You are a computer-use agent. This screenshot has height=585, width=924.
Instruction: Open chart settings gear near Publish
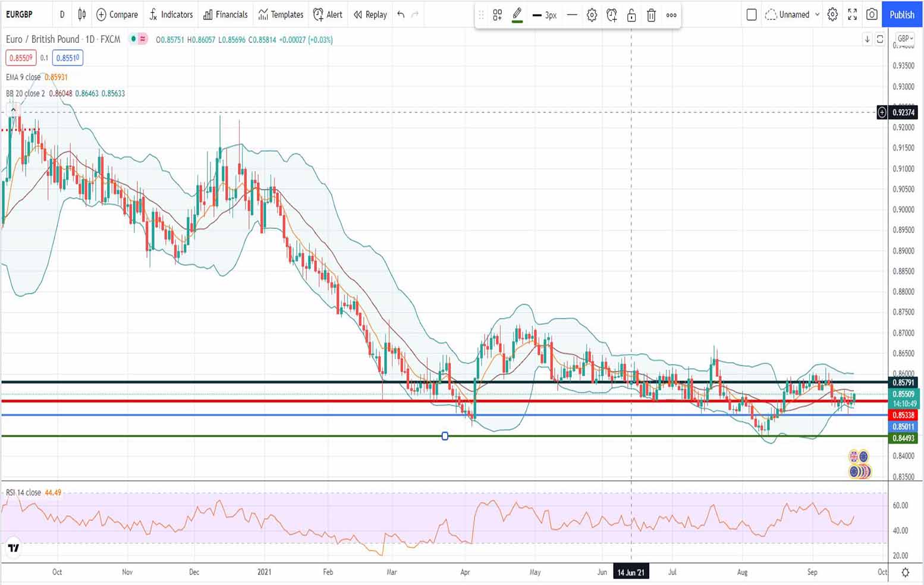click(832, 14)
